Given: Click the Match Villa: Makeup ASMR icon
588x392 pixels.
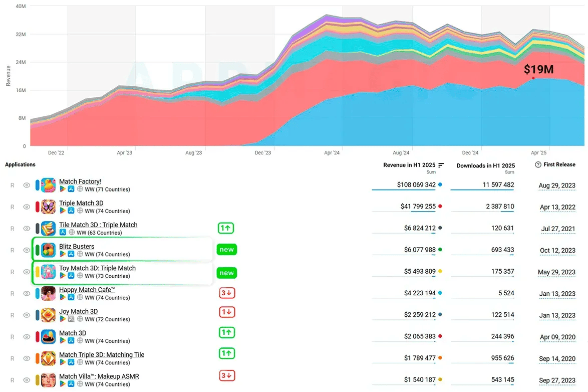Looking at the screenshot, I should pyautogui.click(x=49, y=380).
